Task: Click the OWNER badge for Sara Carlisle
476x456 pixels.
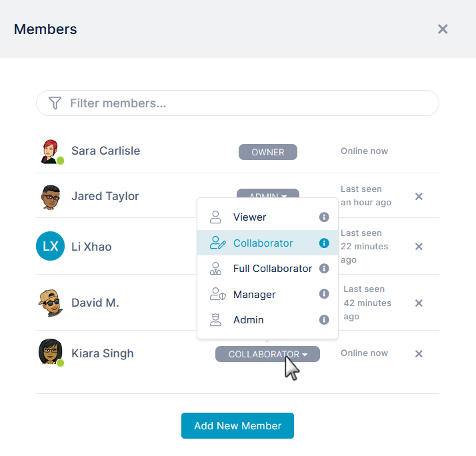Action: point(268,152)
